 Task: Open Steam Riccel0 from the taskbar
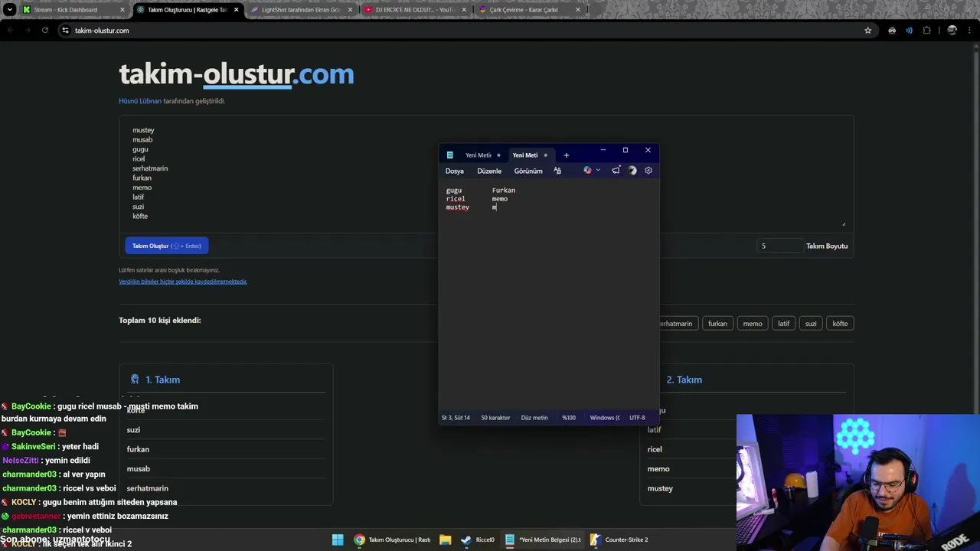(478, 540)
